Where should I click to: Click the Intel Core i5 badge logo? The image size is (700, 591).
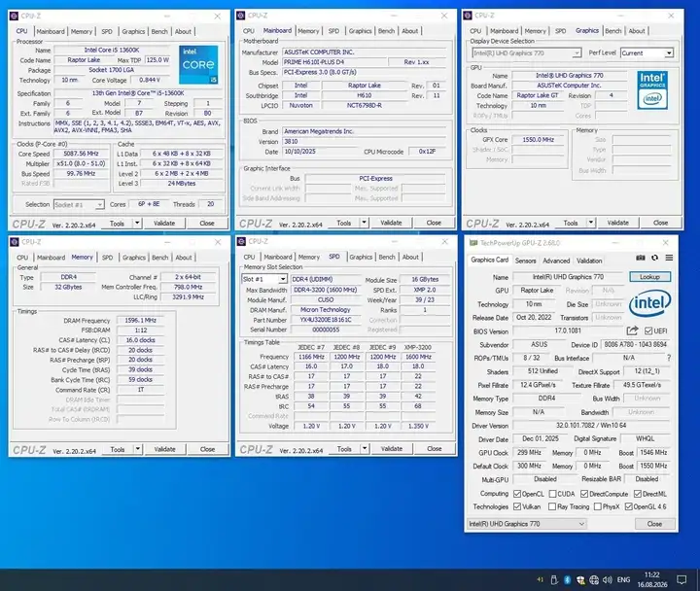pos(198,65)
